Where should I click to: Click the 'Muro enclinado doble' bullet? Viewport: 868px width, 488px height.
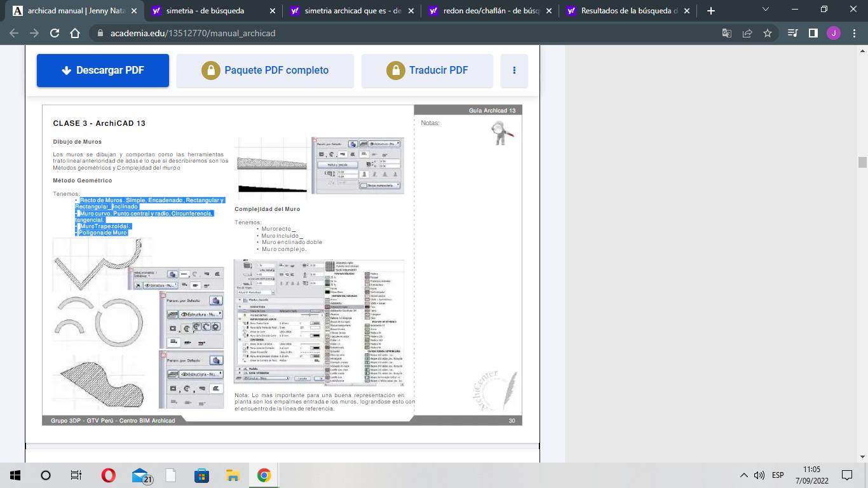coord(292,242)
